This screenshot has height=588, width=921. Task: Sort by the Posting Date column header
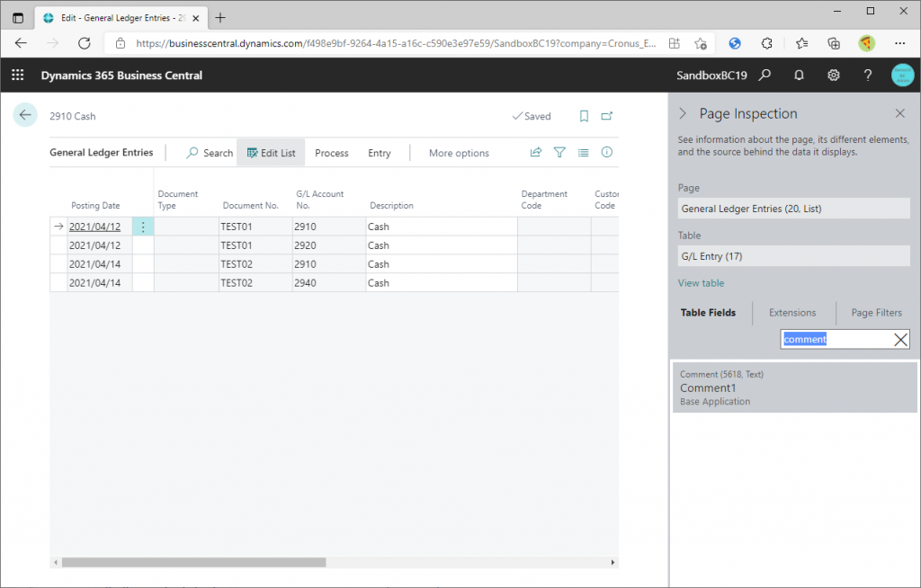pos(95,205)
